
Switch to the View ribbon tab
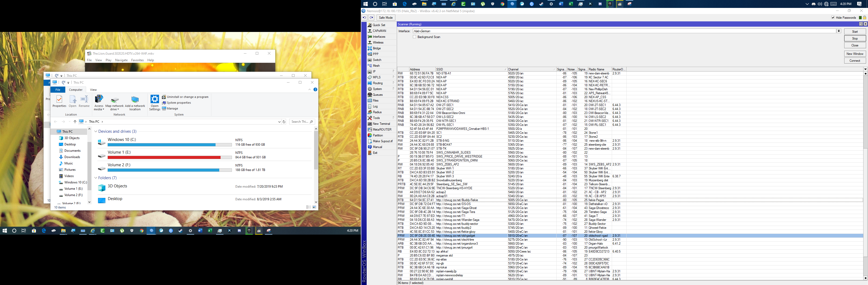[93, 90]
